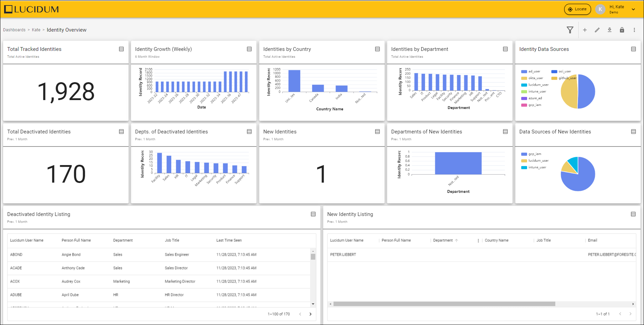Toggle oci_user legend swatch
The width and height of the screenshot is (644, 325).
554,72
